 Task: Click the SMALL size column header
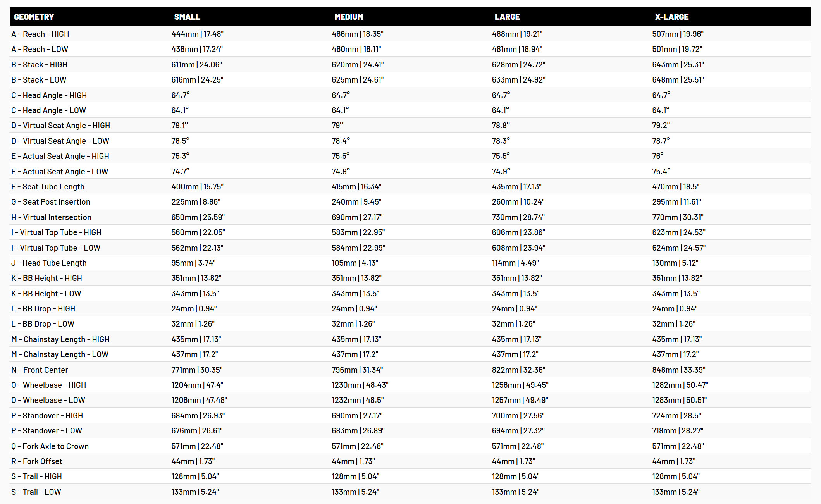point(187,17)
